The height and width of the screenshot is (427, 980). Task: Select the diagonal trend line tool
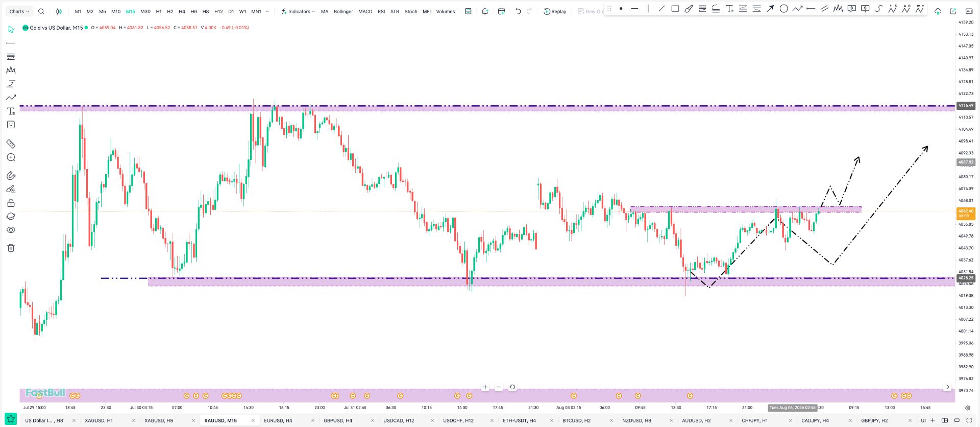[x=661, y=9]
